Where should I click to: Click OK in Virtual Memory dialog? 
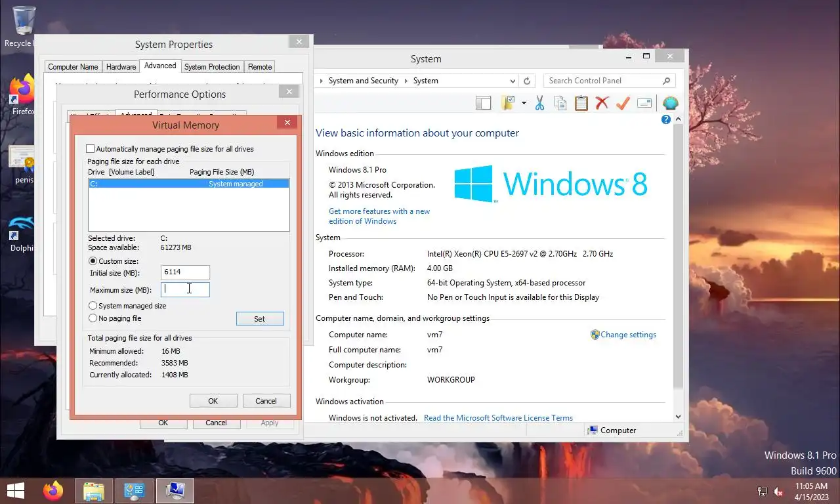coord(213,401)
